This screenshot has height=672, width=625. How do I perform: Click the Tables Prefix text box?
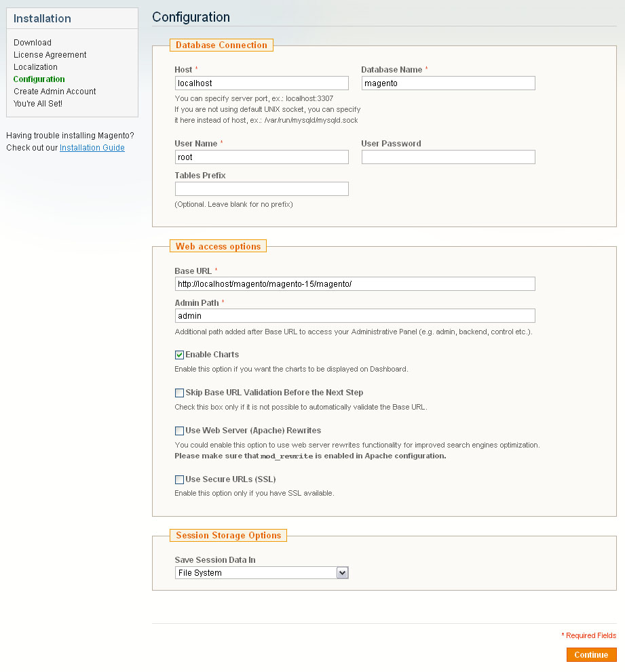tap(262, 189)
